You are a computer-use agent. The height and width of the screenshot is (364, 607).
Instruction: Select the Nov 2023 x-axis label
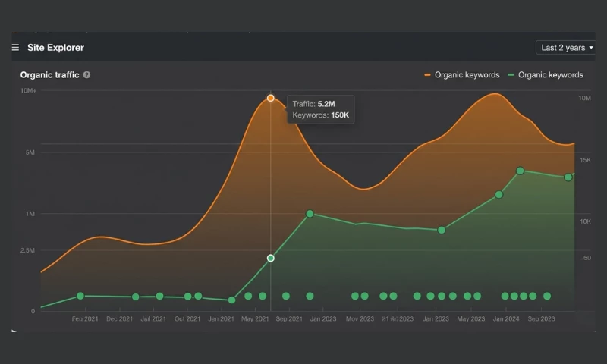click(x=360, y=319)
